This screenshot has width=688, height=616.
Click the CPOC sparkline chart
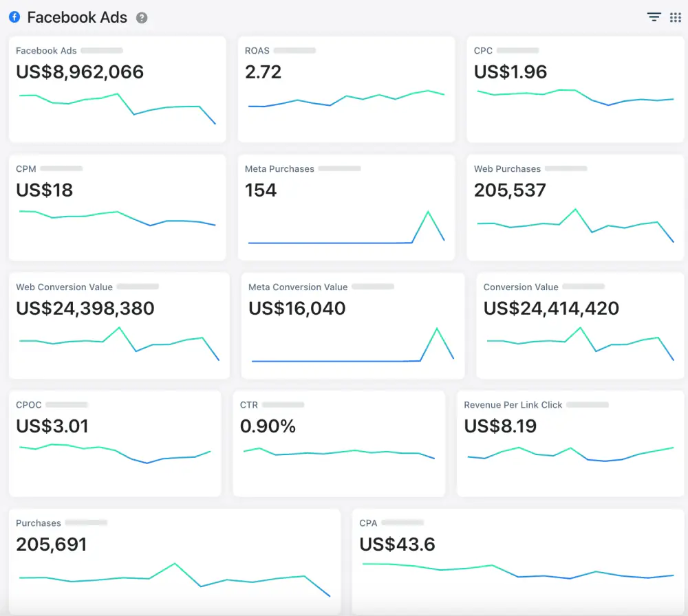[115, 454]
